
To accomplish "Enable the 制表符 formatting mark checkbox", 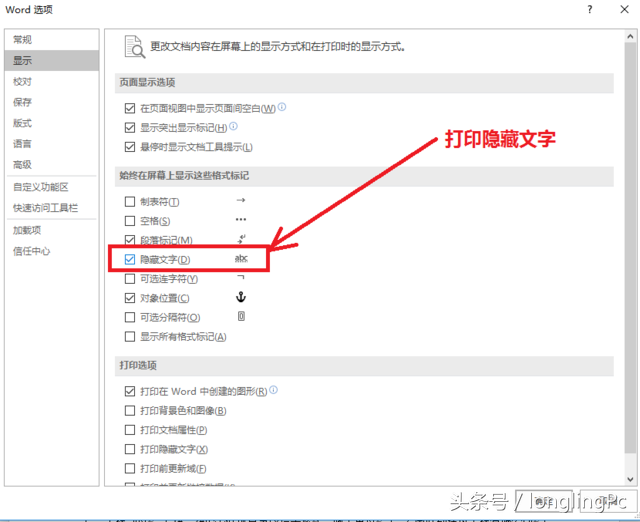I will point(130,202).
